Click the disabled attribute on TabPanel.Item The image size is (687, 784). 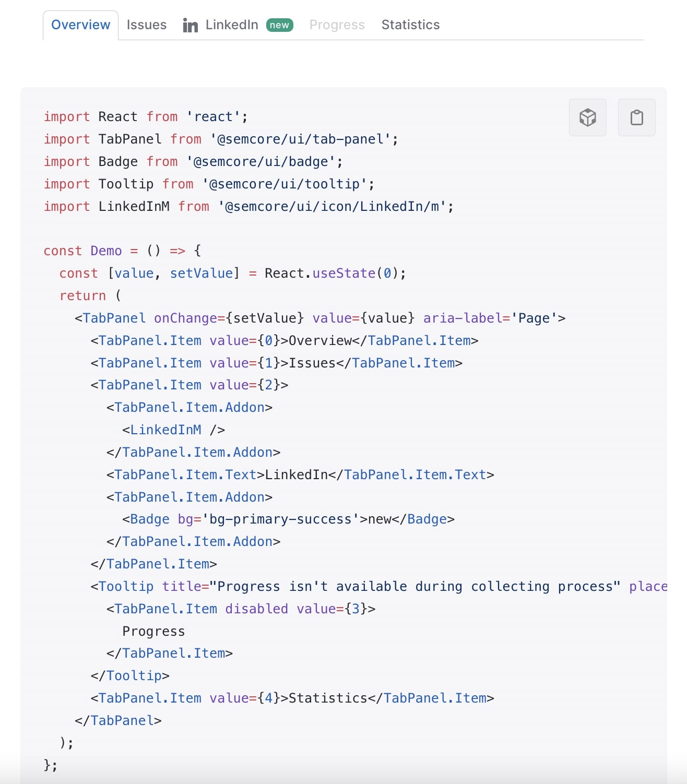tap(255, 609)
